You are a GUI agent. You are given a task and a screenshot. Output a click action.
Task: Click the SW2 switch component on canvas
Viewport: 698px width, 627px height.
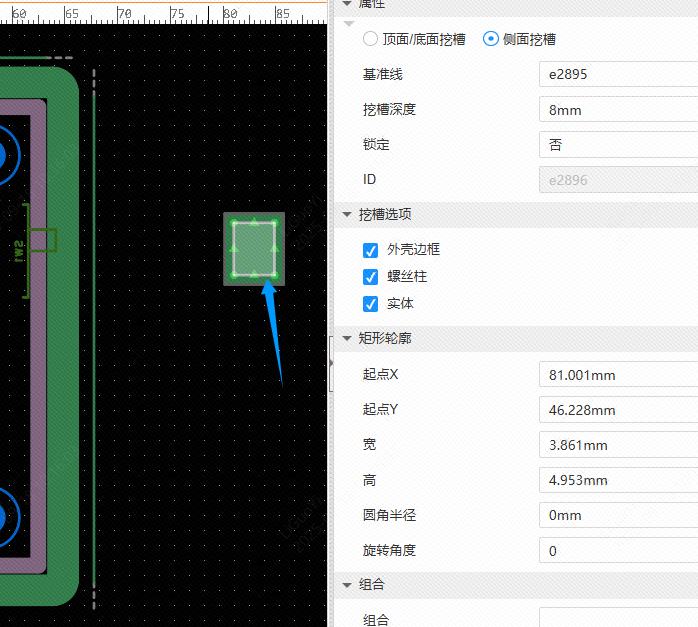(x=40, y=241)
